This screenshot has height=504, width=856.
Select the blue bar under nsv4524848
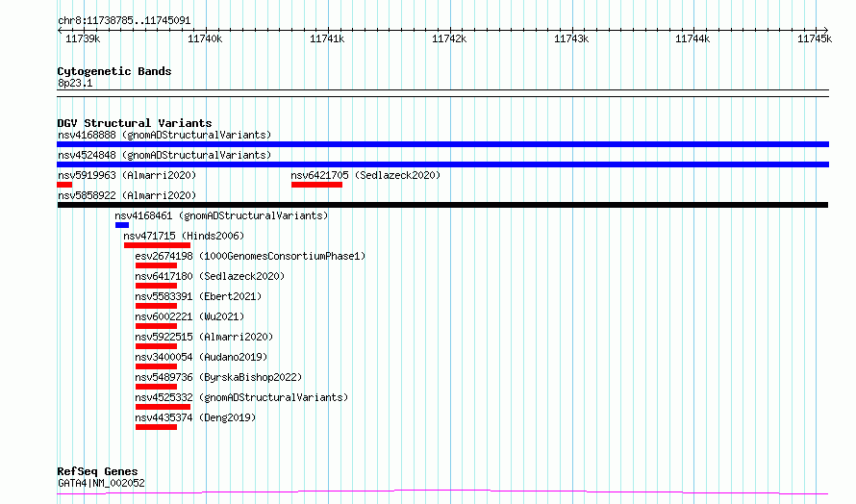442,164
